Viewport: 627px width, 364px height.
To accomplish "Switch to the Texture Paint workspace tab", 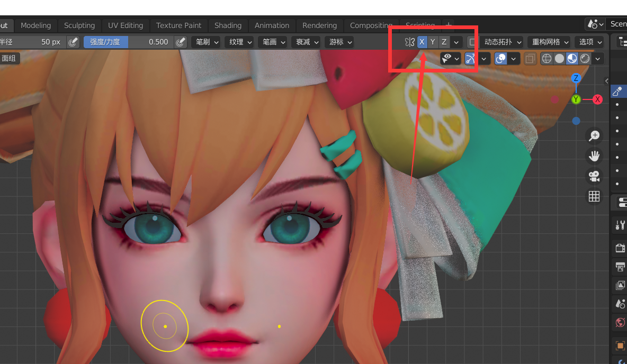I will [x=178, y=25].
